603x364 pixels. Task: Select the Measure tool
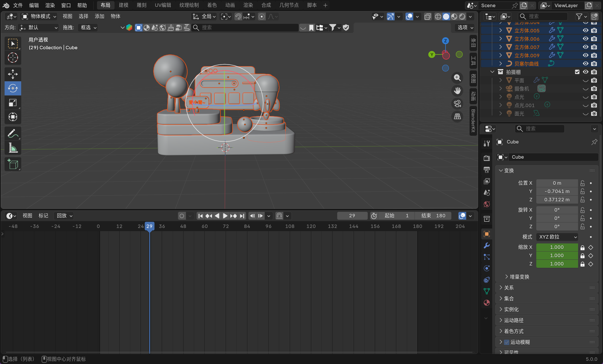coord(13,148)
